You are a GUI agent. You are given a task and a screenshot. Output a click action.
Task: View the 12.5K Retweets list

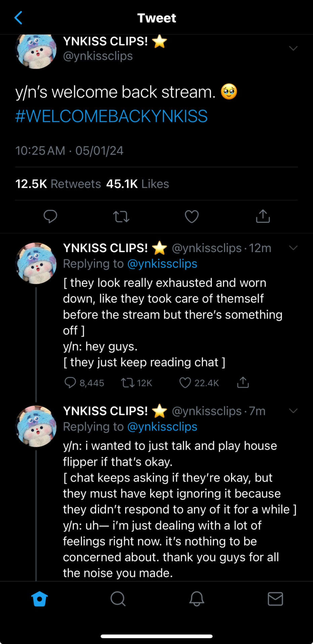coord(58,184)
